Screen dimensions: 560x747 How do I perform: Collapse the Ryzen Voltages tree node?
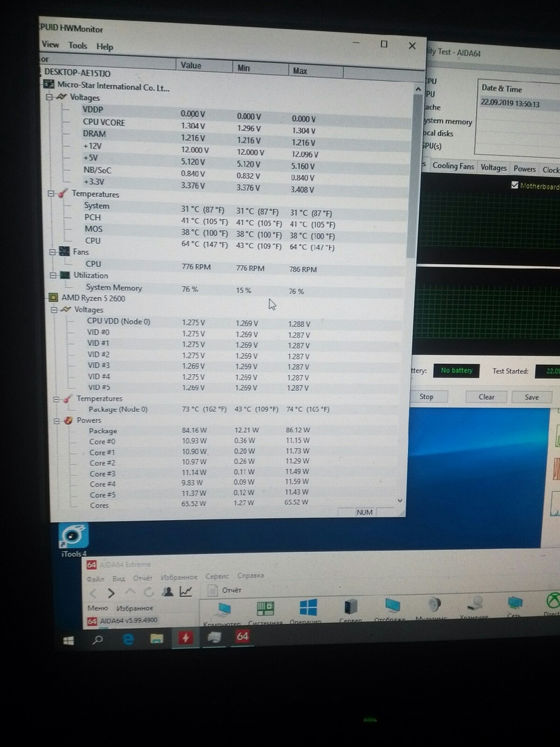tap(55, 310)
